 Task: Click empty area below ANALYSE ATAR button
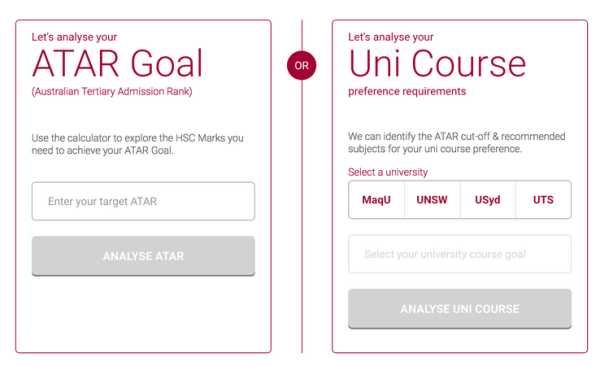pos(143,314)
